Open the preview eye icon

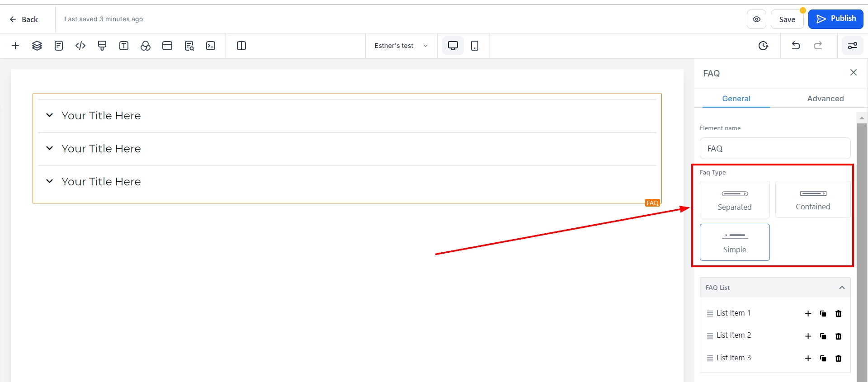coord(756,19)
